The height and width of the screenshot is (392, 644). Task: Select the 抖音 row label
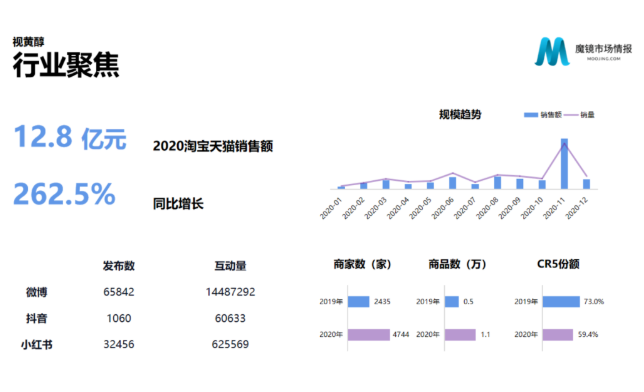[37, 318]
